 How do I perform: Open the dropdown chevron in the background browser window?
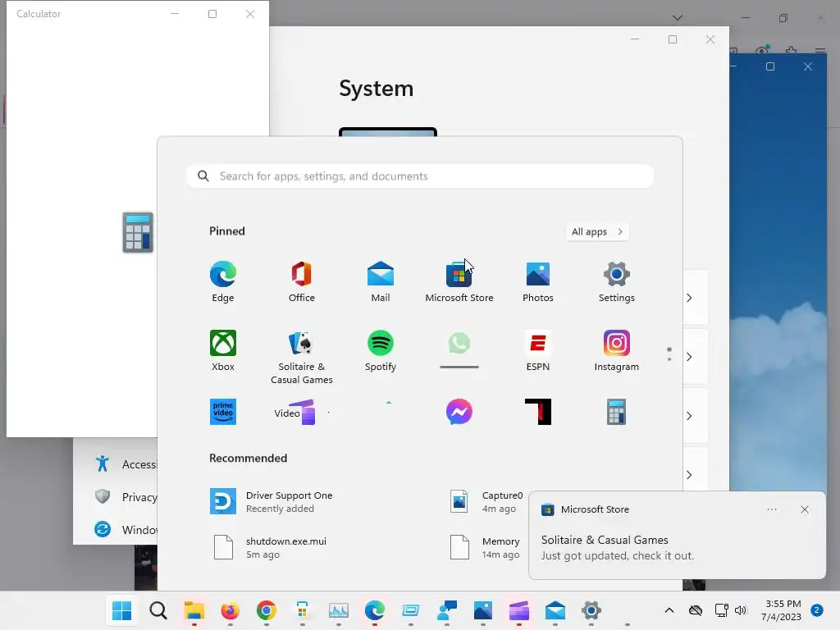pyautogui.click(x=678, y=18)
